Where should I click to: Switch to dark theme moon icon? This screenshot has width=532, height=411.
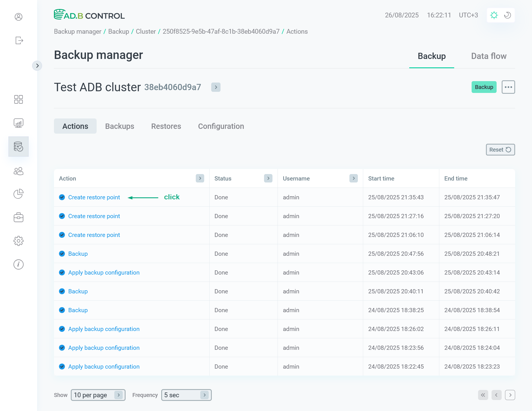(x=507, y=15)
